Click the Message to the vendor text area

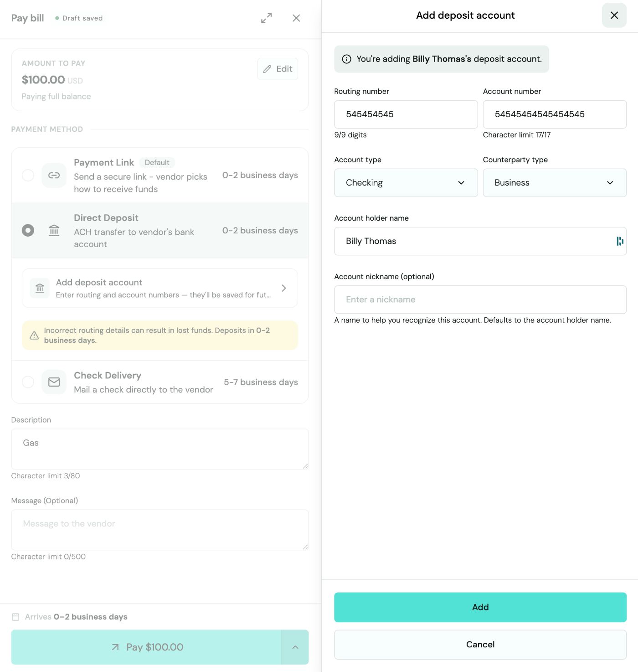[160, 530]
